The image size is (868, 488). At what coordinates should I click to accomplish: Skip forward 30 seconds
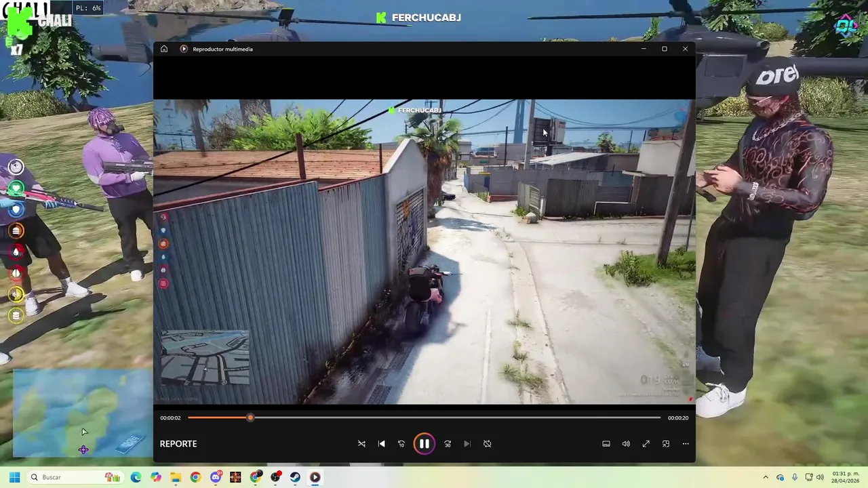448,444
